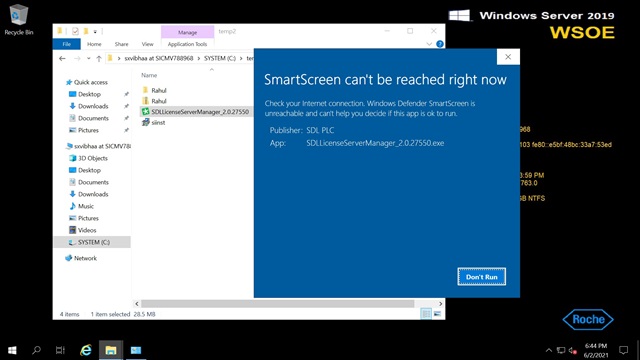The height and width of the screenshot is (360, 640).
Task: Switch to the Home ribbon tab
Action: (x=94, y=44)
